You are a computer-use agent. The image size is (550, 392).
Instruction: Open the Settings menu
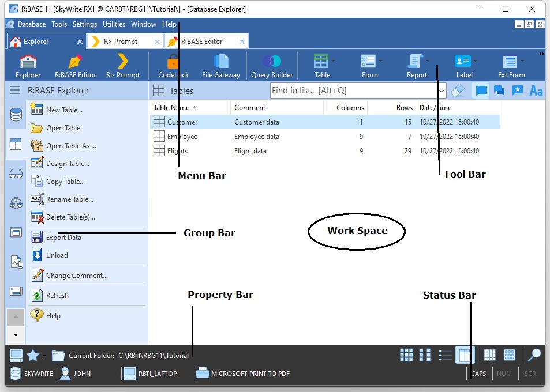(x=84, y=24)
